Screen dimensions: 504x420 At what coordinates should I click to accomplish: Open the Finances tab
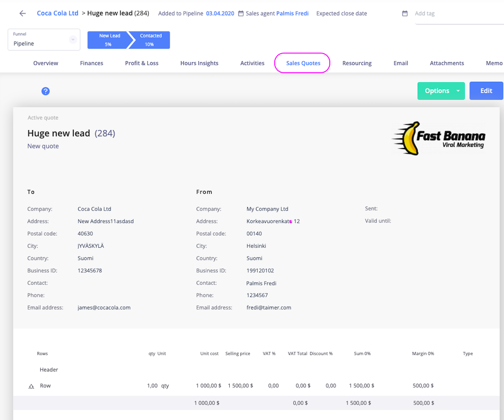pyautogui.click(x=91, y=63)
